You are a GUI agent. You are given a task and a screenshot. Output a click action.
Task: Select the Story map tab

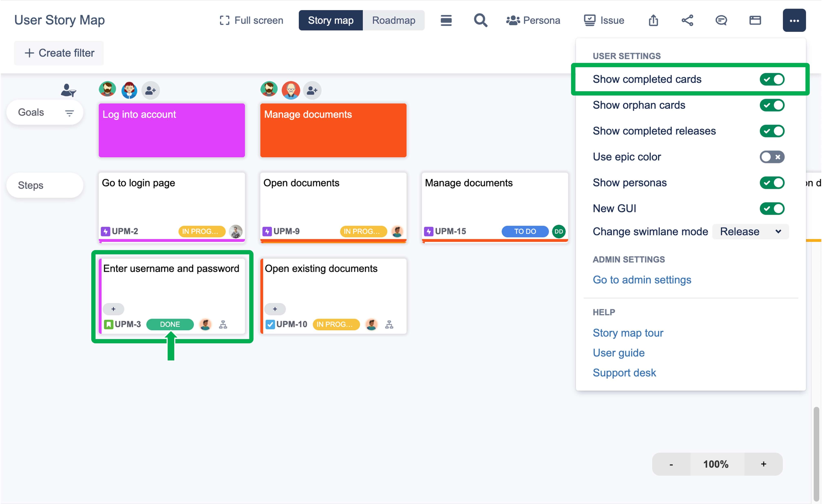pyautogui.click(x=330, y=20)
